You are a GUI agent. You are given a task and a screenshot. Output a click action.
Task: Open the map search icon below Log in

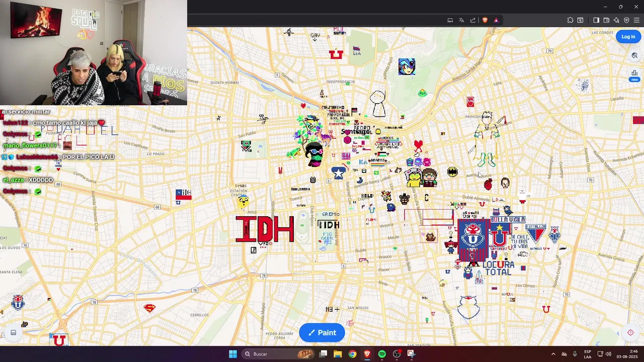(634, 56)
